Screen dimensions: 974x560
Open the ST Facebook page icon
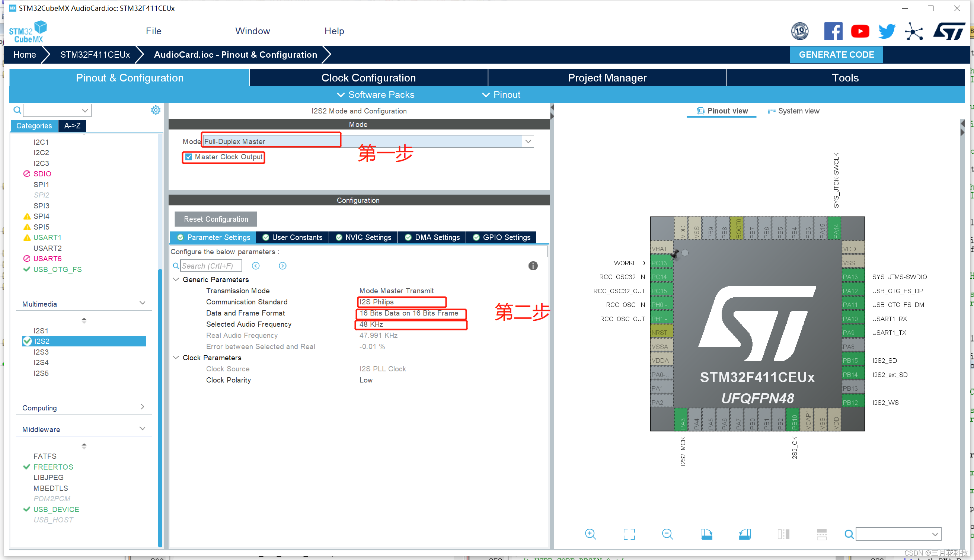tap(833, 31)
